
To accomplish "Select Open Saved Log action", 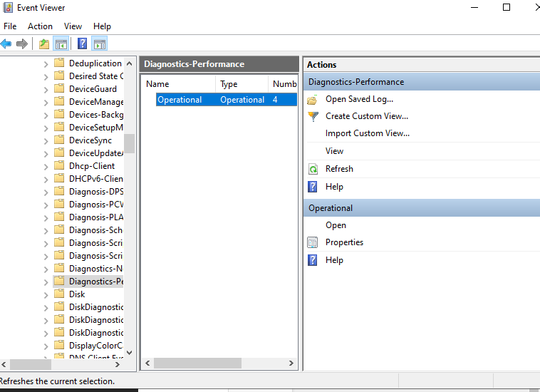I will click(359, 99).
